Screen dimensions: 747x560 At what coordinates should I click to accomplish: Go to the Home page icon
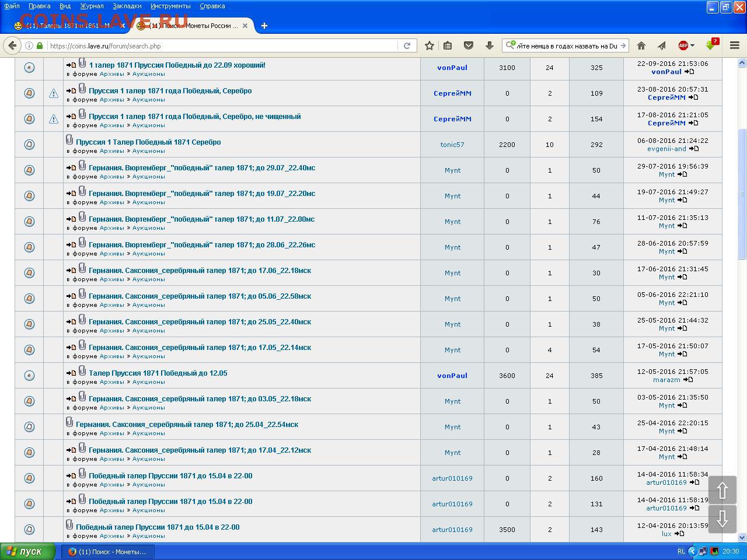click(641, 45)
